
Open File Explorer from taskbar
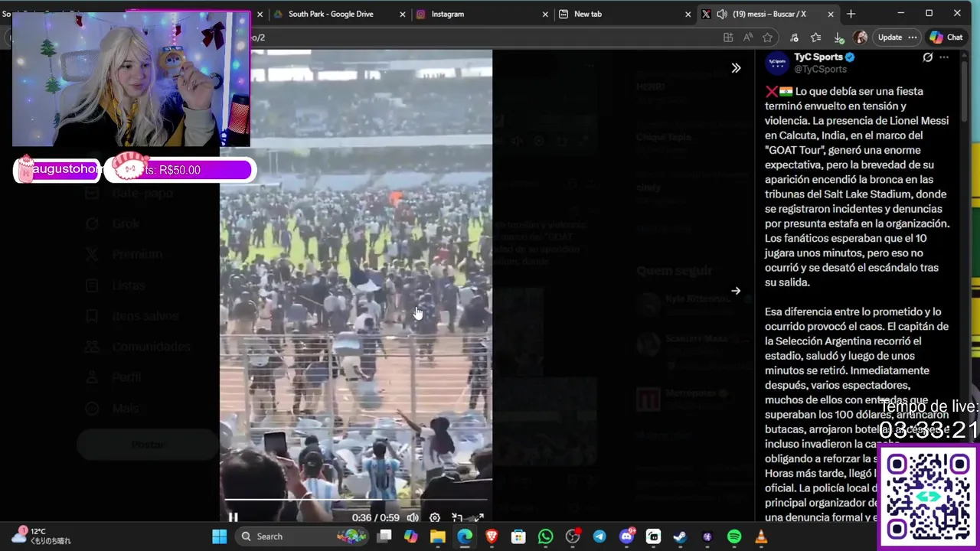tap(438, 536)
